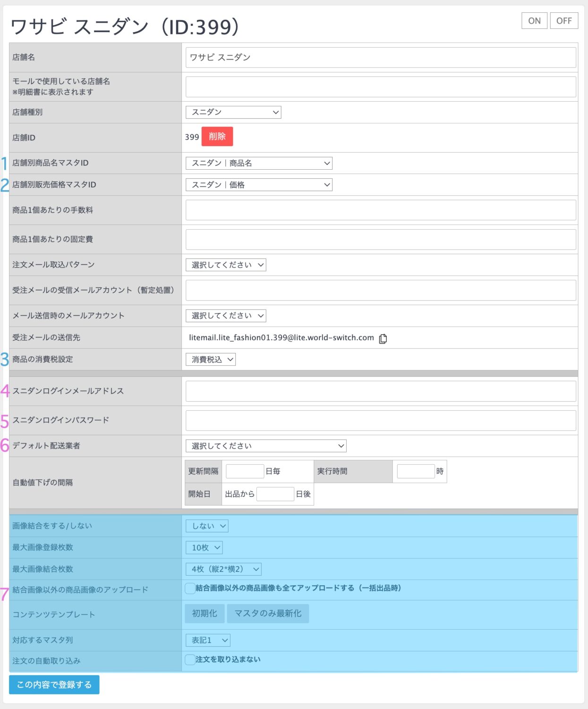Open the 画像結合 しない dropdown
This screenshot has height=709, width=588.
[207, 526]
